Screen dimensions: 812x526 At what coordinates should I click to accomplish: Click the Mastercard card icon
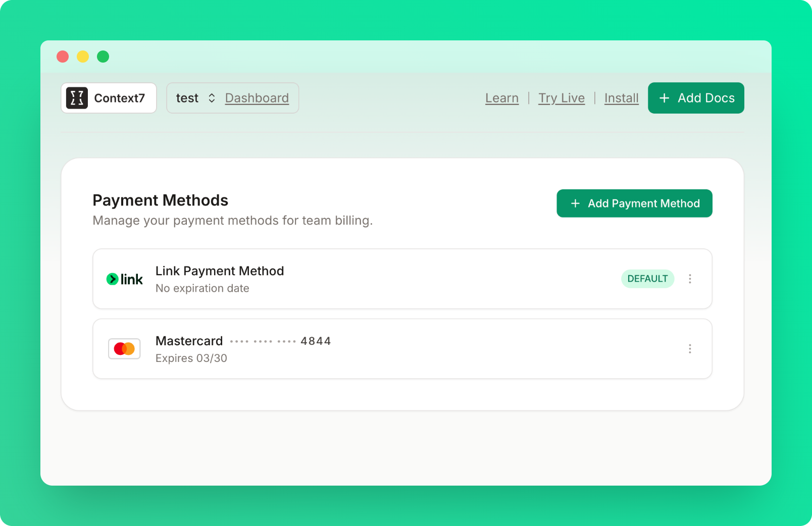point(124,348)
